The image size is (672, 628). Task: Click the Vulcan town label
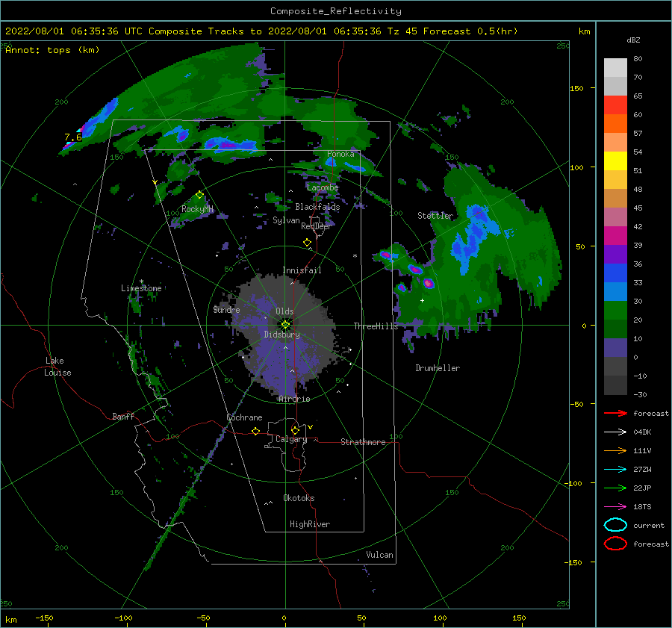point(380,555)
